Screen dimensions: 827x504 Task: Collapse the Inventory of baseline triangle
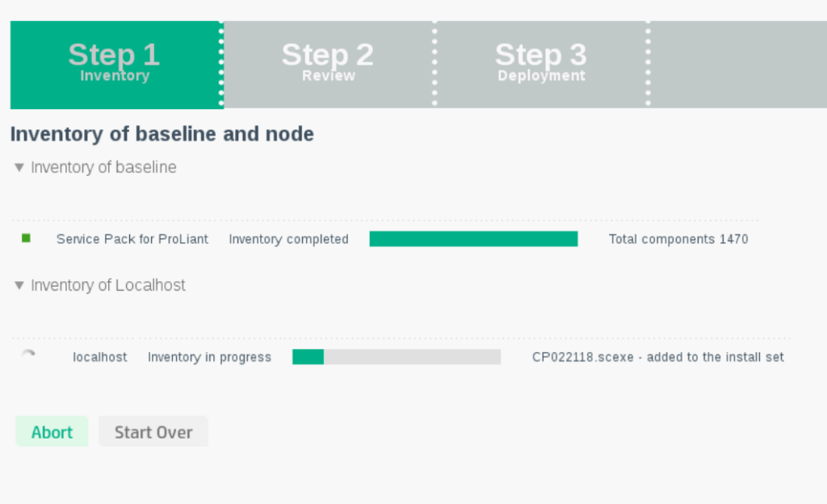(19, 168)
